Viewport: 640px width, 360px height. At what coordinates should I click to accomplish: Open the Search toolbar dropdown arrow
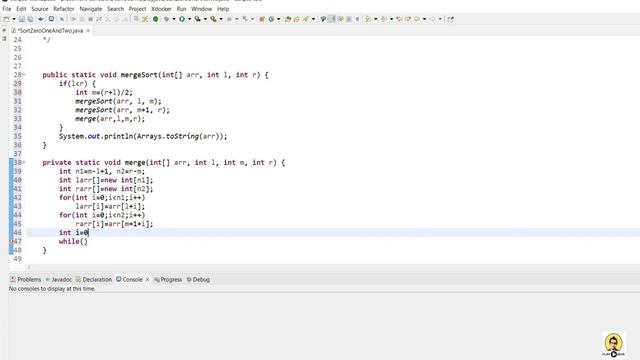pos(313,19)
